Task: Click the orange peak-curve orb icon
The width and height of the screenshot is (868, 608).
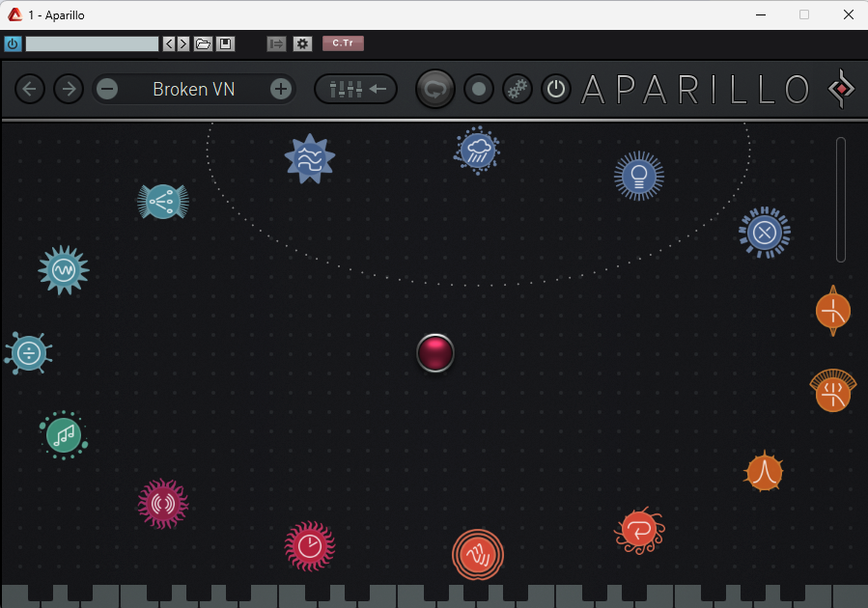Action: (x=764, y=472)
